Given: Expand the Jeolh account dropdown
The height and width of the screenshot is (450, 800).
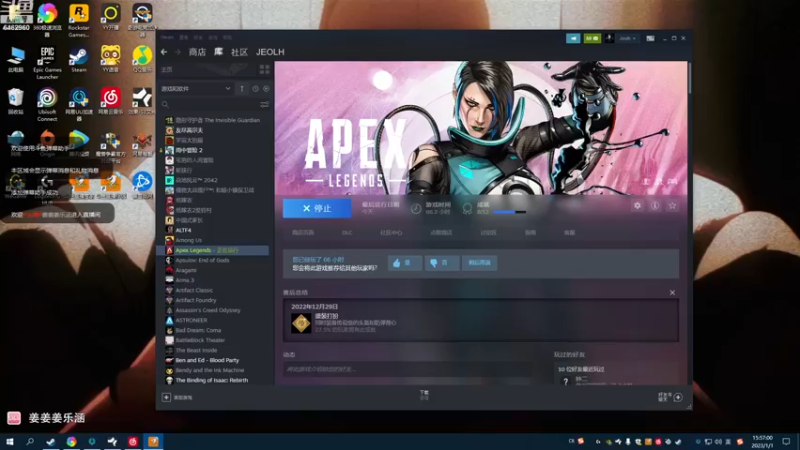Looking at the screenshot, I should point(628,38).
